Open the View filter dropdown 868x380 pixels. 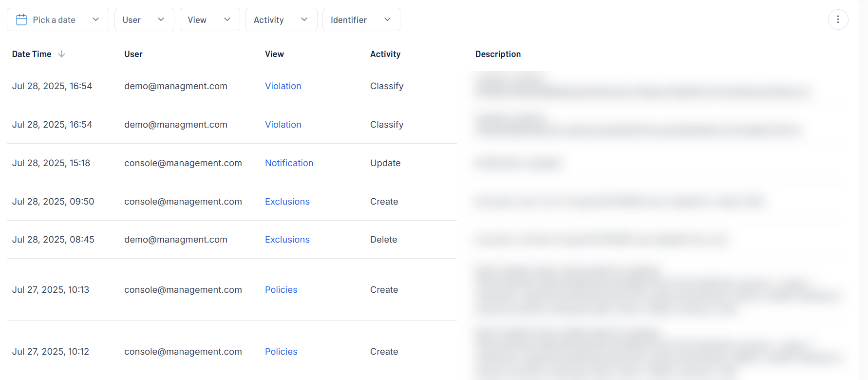[x=209, y=19]
